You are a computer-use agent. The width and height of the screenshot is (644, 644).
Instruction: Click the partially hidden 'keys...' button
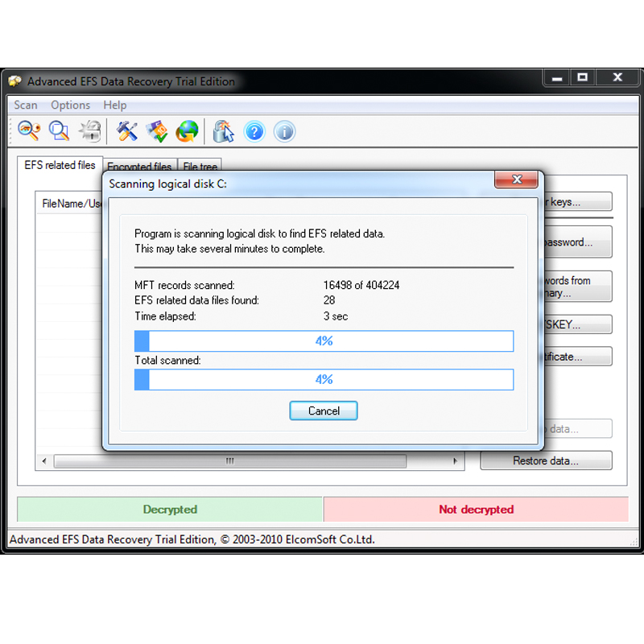click(578, 202)
